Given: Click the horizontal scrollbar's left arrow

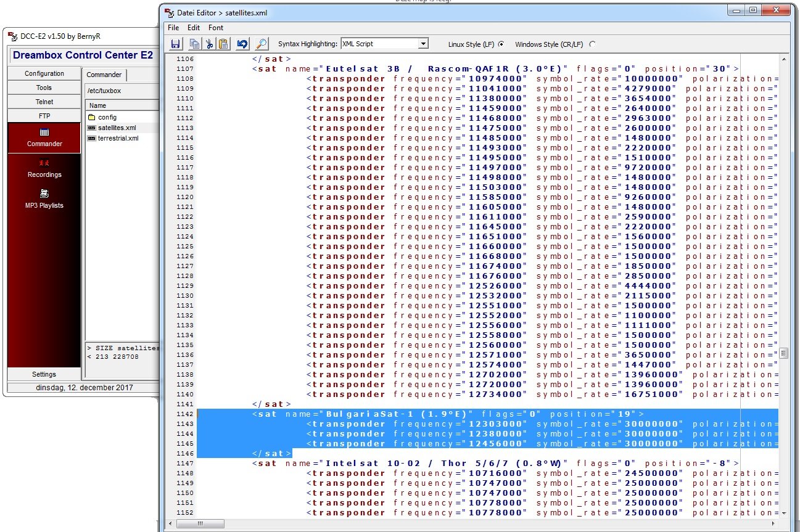Looking at the screenshot, I should [x=170, y=523].
